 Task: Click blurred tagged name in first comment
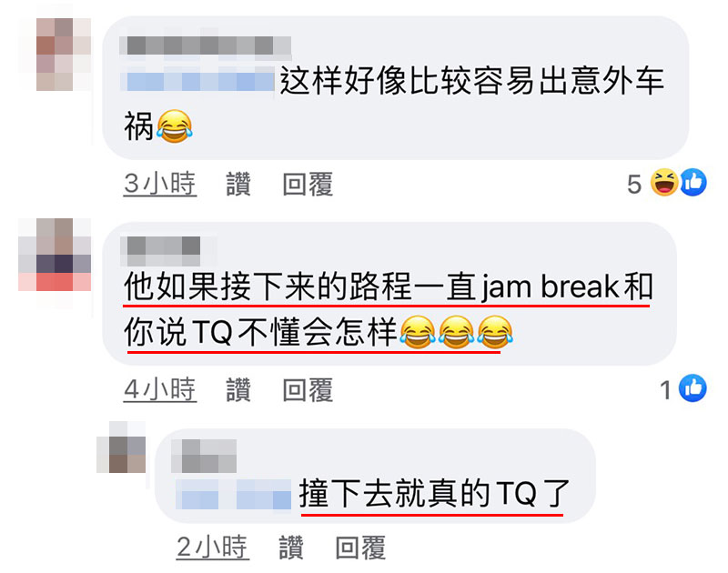[x=197, y=81]
